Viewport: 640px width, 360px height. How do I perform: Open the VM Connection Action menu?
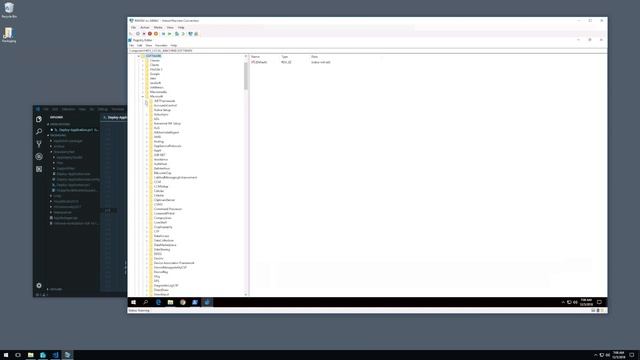[x=145, y=27]
